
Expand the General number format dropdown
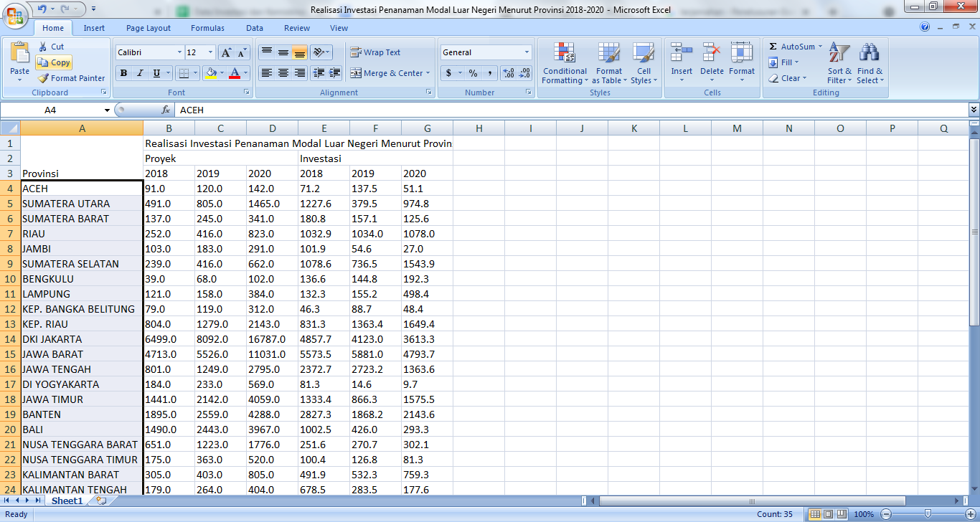527,52
